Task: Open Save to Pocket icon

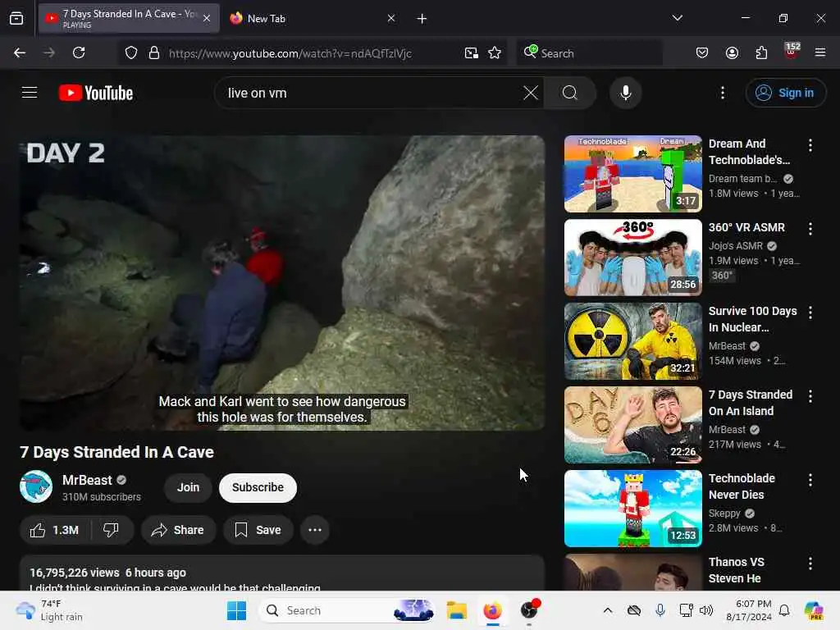Action: point(702,52)
